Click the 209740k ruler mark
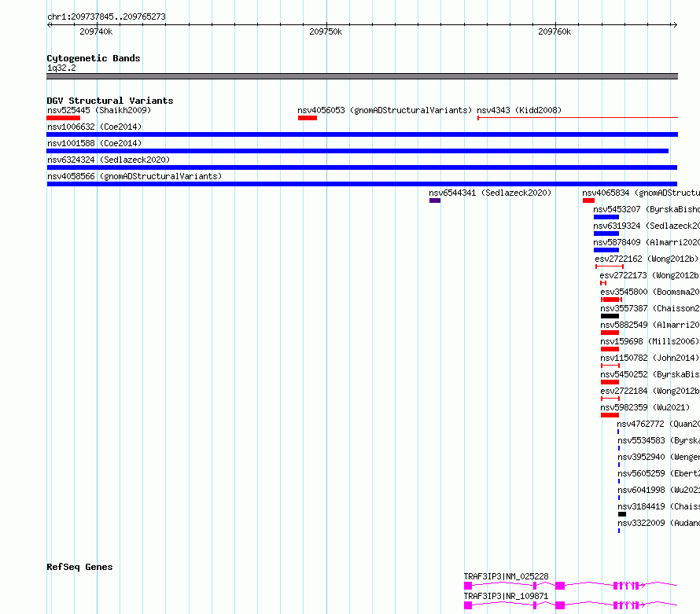Image resolution: width=700 pixels, height=614 pixels. 96,31
